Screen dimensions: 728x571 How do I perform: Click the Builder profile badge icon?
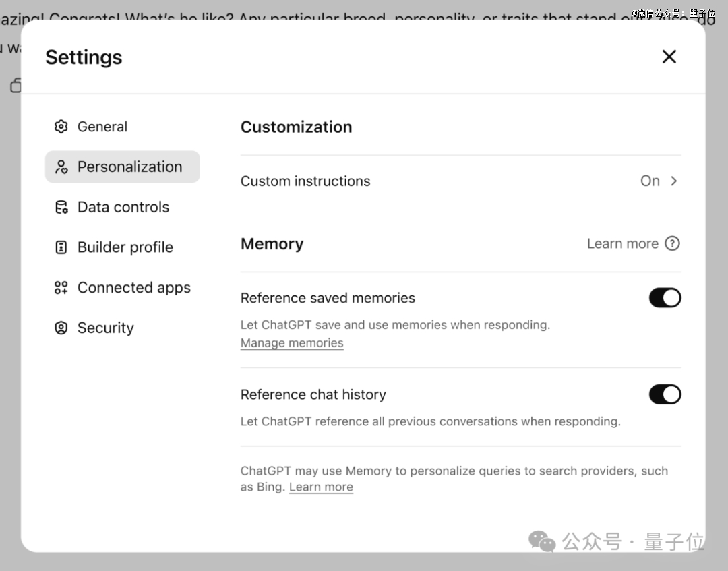pos(61,247)
